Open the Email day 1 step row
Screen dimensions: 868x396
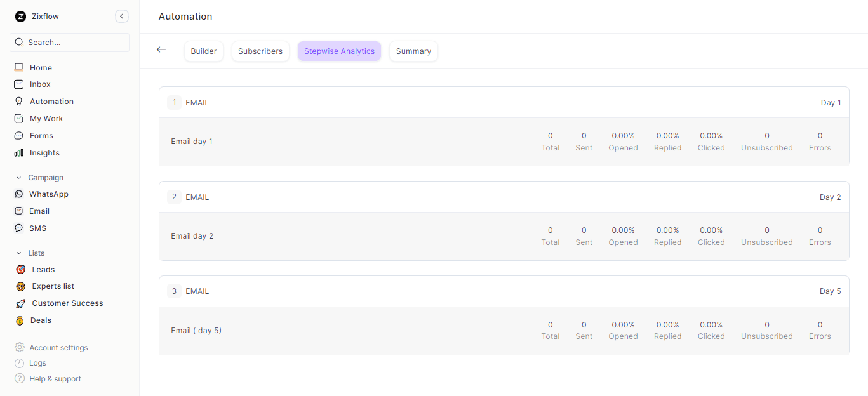[x=192, y=142]
